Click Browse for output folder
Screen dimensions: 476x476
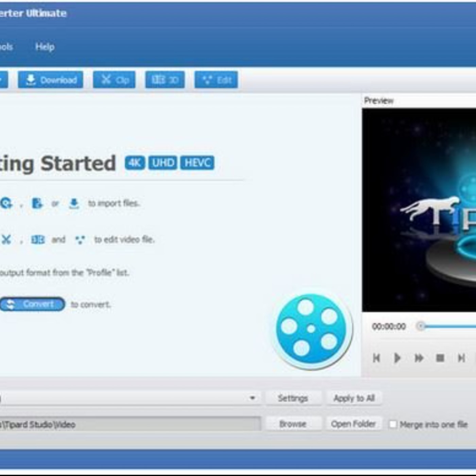293,424
